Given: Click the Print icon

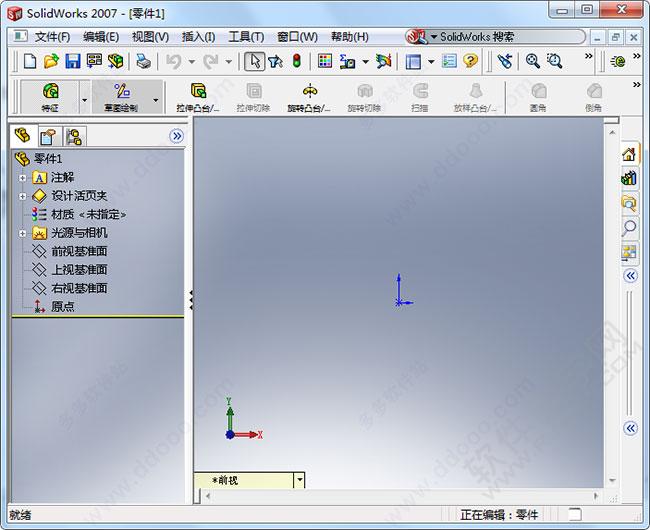Looking at the screenshot, I should (143, 61).
